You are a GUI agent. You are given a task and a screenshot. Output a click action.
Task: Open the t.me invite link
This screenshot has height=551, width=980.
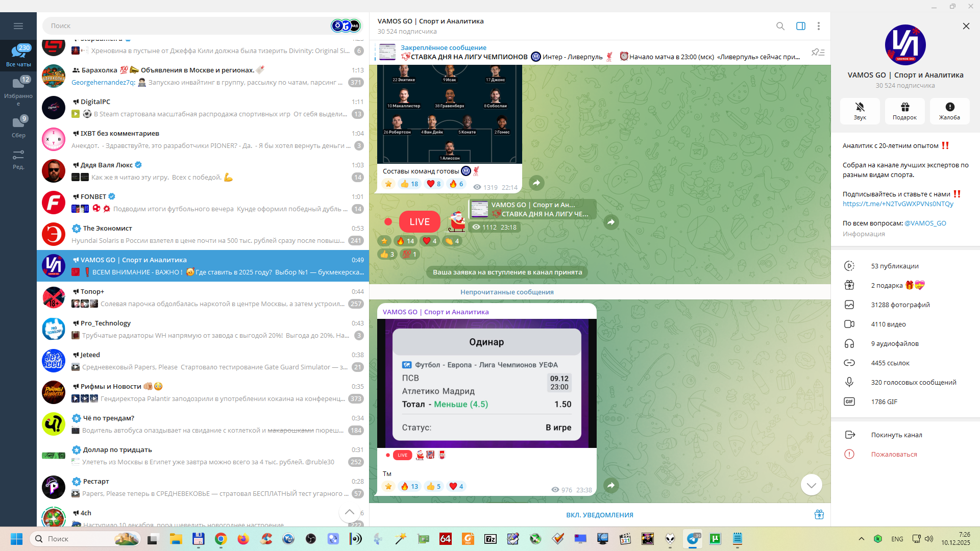point(898,204)
